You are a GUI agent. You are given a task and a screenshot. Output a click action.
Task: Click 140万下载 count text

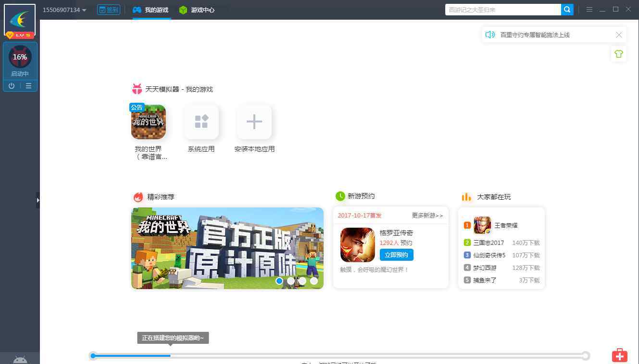coord(526,243)
